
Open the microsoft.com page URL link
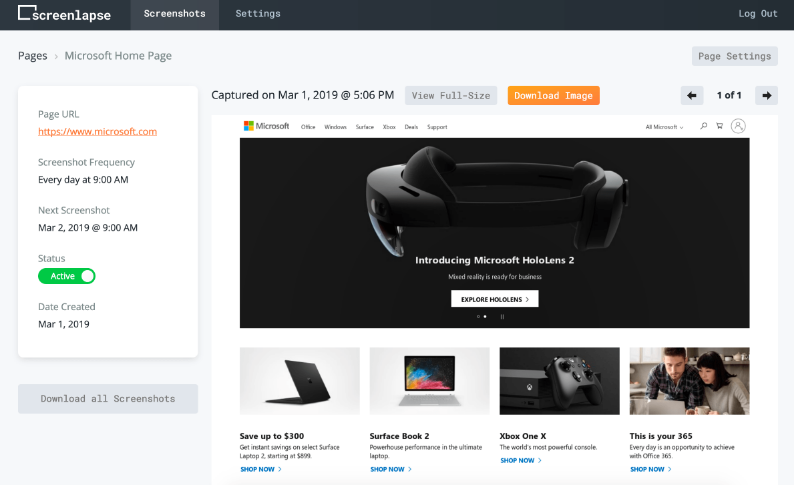click(x=97, y=131)
